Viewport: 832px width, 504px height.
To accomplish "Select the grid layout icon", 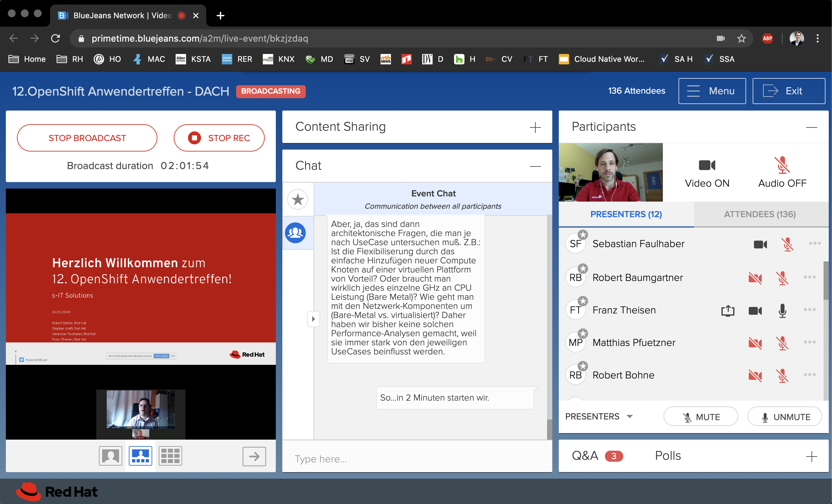I will 170,456.
